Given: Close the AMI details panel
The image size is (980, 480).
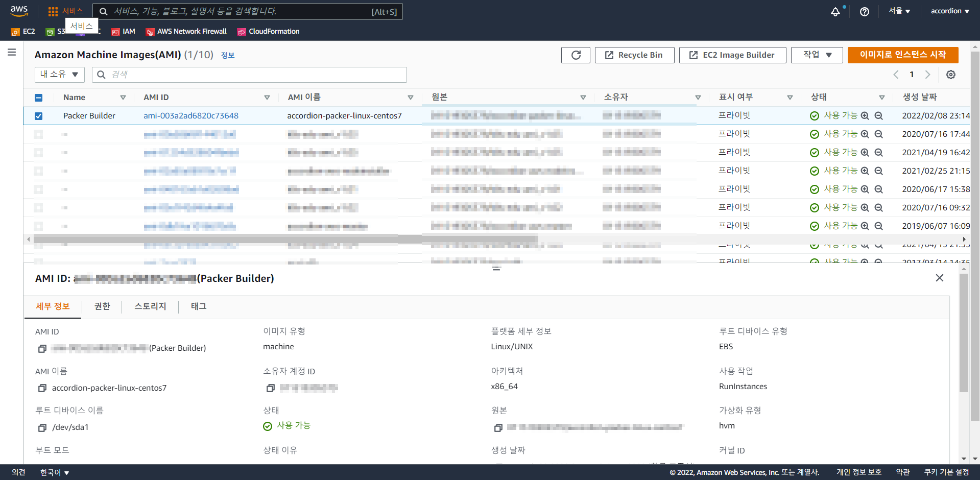Looking at the screenshot, I should tap(939, 278).
